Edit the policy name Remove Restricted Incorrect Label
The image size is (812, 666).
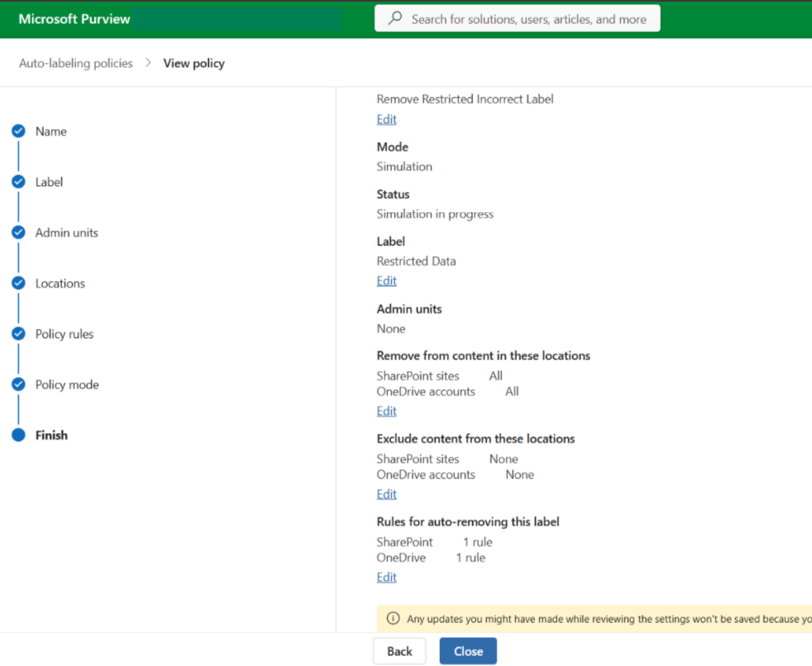coord(386,119)
